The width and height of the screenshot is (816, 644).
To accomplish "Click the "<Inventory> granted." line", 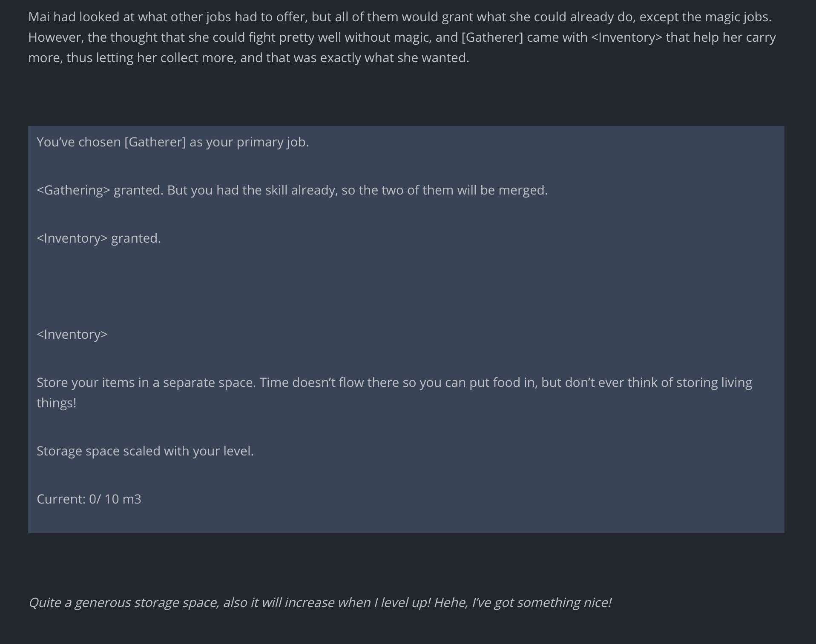I will click(x=99, y=238).
